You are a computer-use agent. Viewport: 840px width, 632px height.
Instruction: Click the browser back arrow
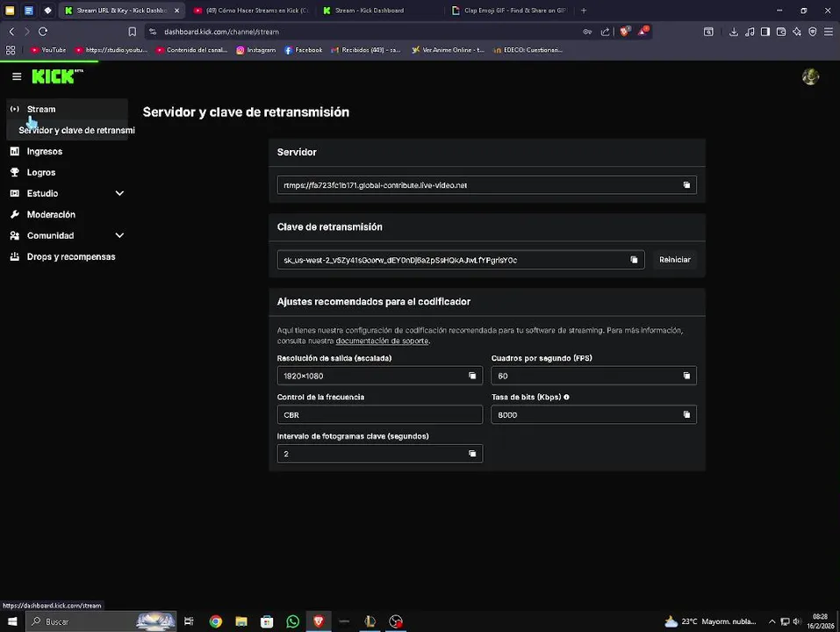(x=11, y=32)
